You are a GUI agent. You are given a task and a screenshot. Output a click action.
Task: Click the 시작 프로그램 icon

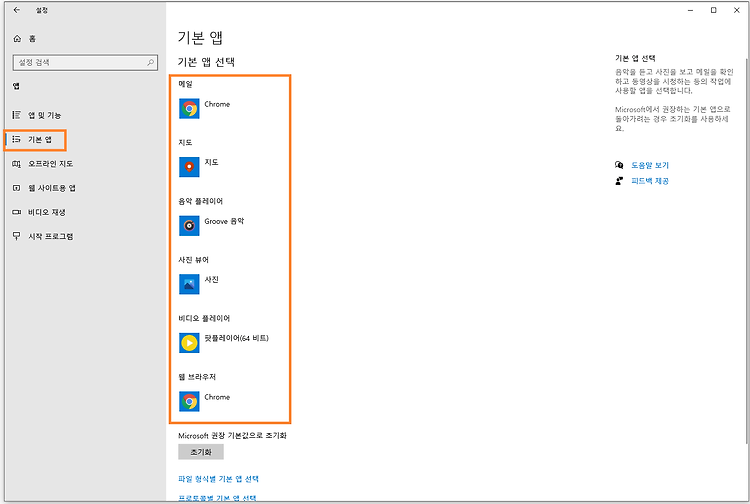(x=17, y=236)
